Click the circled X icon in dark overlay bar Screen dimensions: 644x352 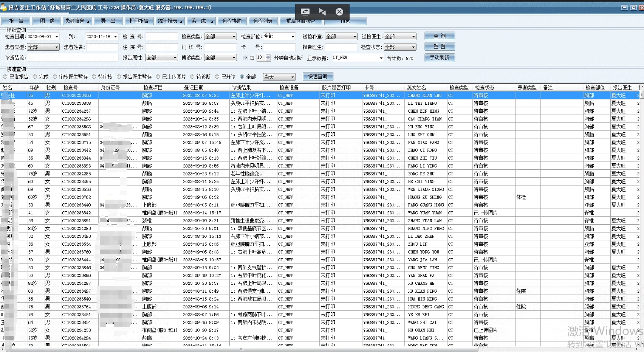(339, 12)
